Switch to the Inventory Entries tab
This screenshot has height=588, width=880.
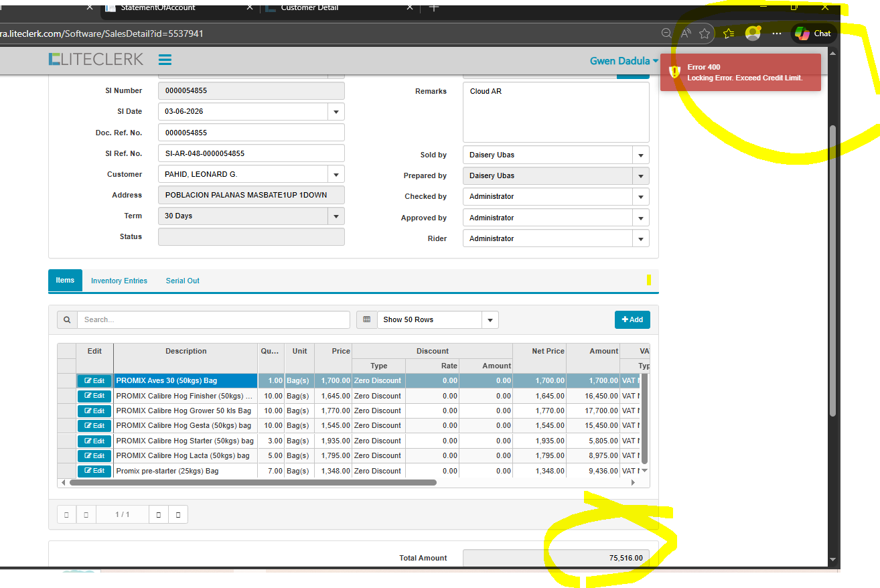(x=119, y=281)
